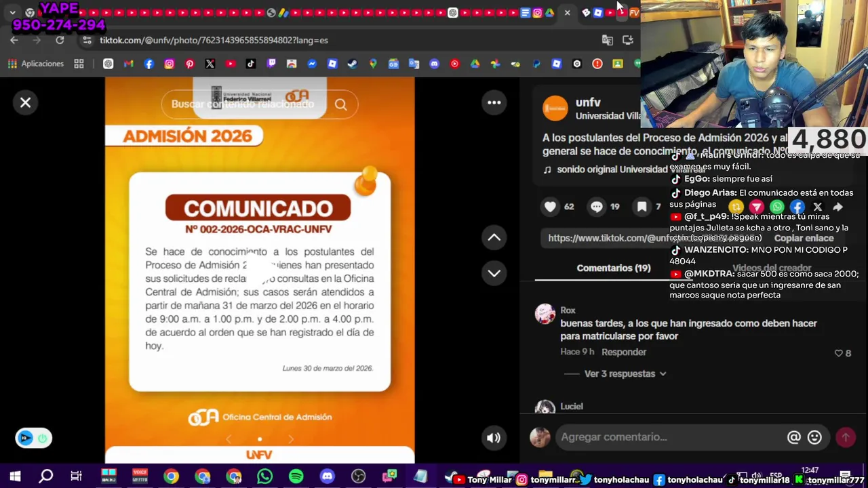Translate this page icon in address bar
The image size is (868, 488).
point(608,40)
